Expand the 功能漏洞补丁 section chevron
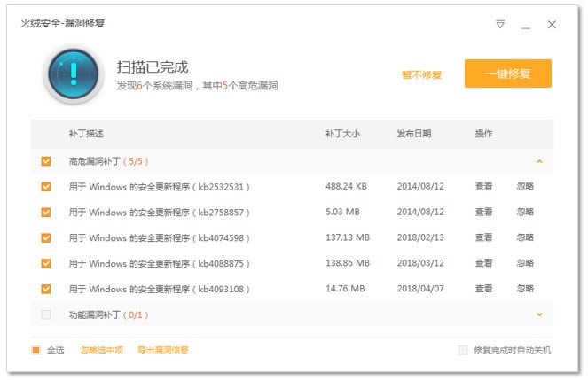 coord(539,314)
